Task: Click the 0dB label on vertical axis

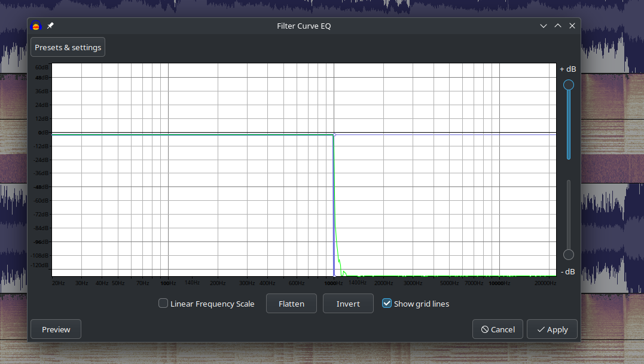Action: tap(43, 133)
